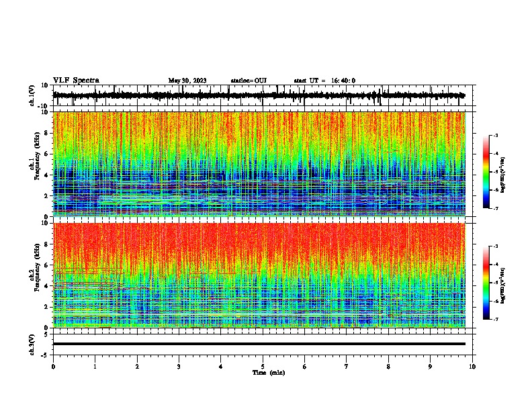Click the 'ch.3(V)' axis label
Viewport: 532px width, 411px height.
[x=32, y=345]
